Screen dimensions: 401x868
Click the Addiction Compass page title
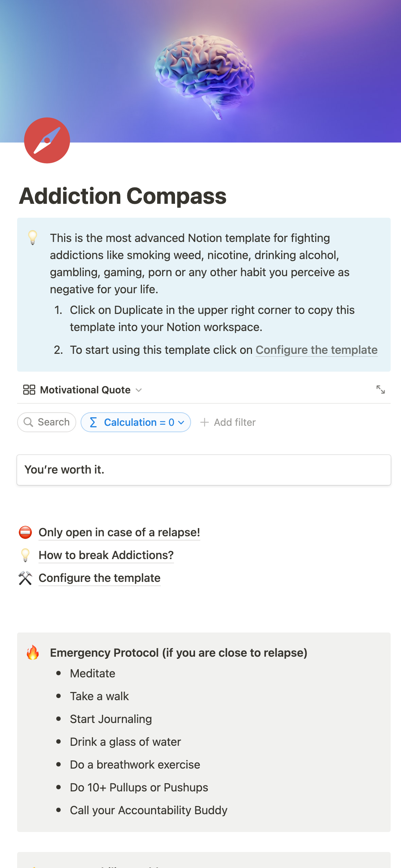123,196
